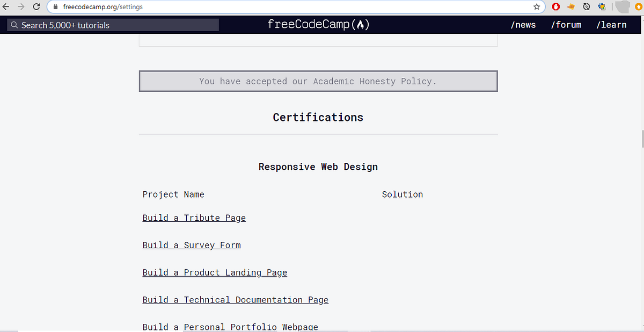The width and height of the screenshot is (644, 332).
Task: Open the Build a Survey Form link
Action: tap(192, 245)
